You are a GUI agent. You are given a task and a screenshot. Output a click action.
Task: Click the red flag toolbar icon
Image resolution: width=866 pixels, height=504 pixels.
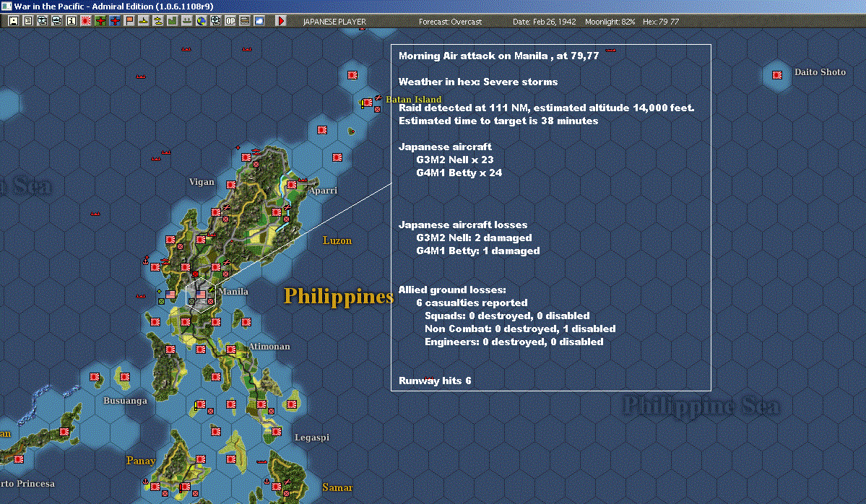(129, 21)
